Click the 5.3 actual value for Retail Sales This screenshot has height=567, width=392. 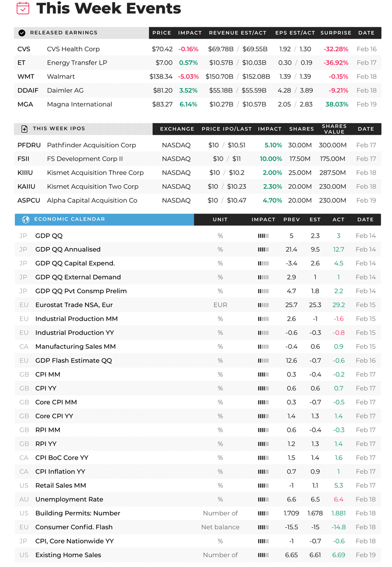339,486
